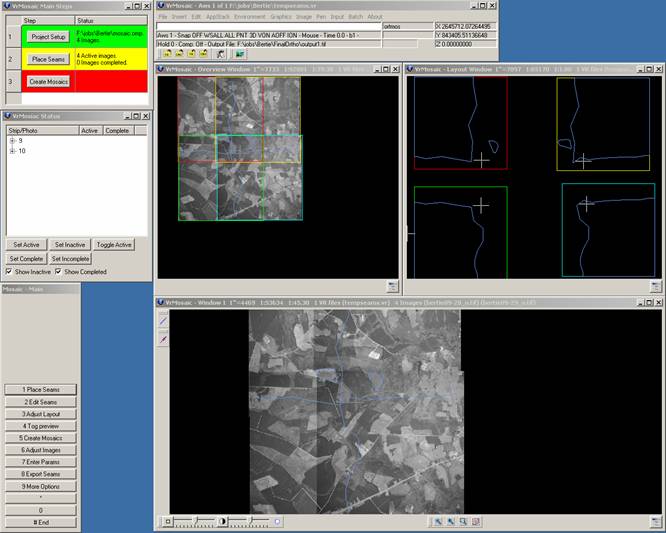Click the brightness square icon in Window 1
Screen dimensions: 666x533
[168, 521]
